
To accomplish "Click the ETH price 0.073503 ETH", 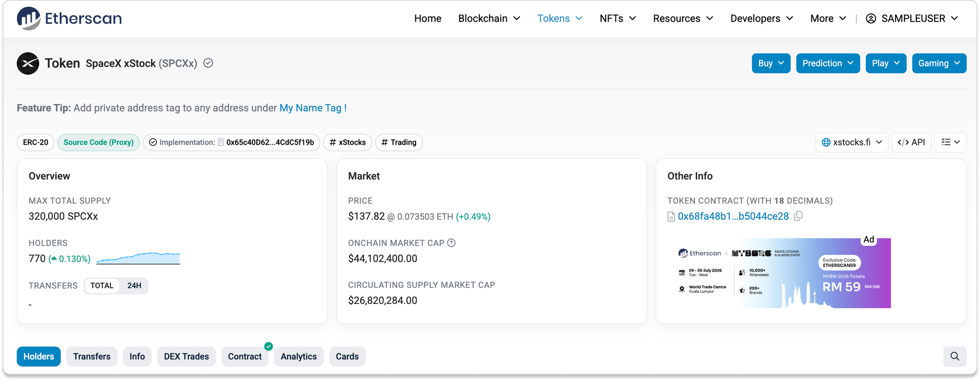I will (x=425, y=217).
